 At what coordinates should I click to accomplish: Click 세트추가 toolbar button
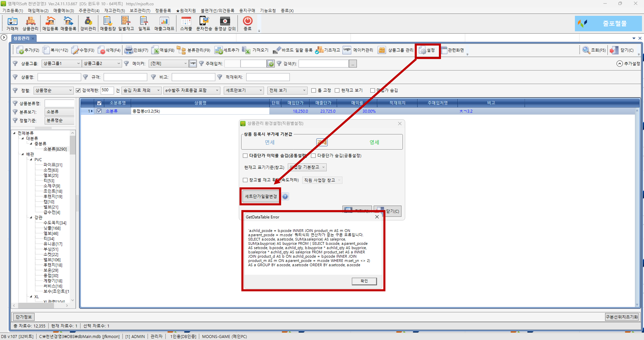(x=227, y=50)
